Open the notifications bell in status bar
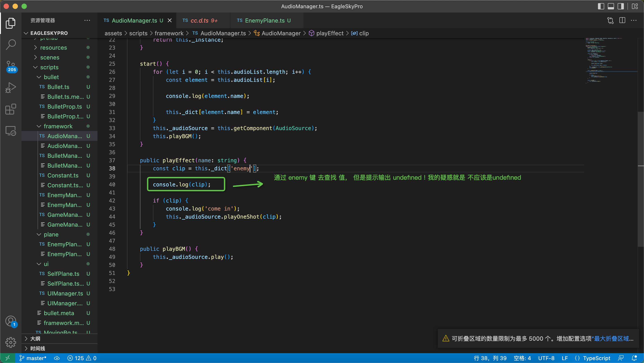The width and height of the screenshot is (644, 363). point(634,358)
